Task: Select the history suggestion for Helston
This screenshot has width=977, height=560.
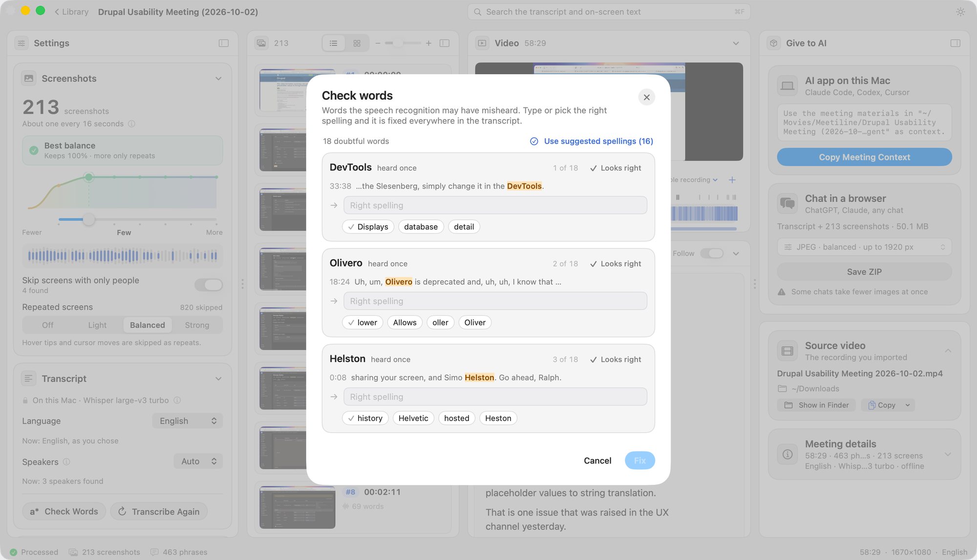Action: pyautogui.click(x=365, y=418)
